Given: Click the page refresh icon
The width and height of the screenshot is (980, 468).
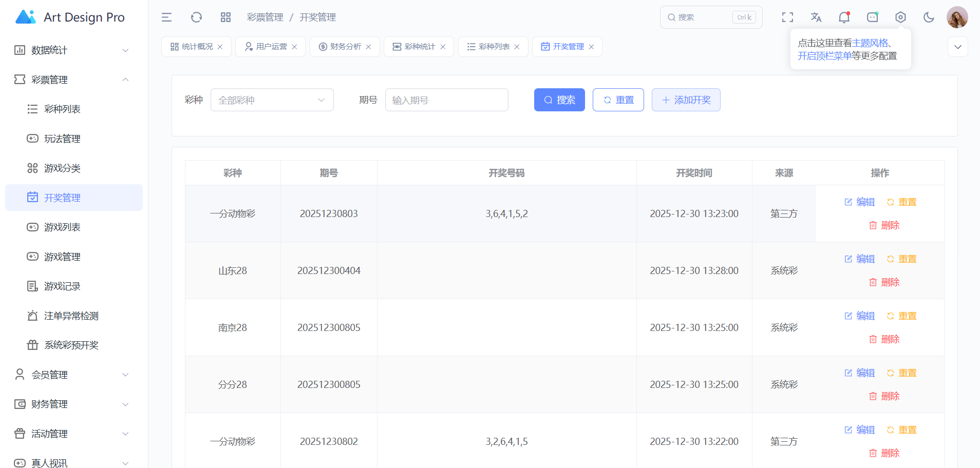Looking at the screenshot, I should pos(196,17).
